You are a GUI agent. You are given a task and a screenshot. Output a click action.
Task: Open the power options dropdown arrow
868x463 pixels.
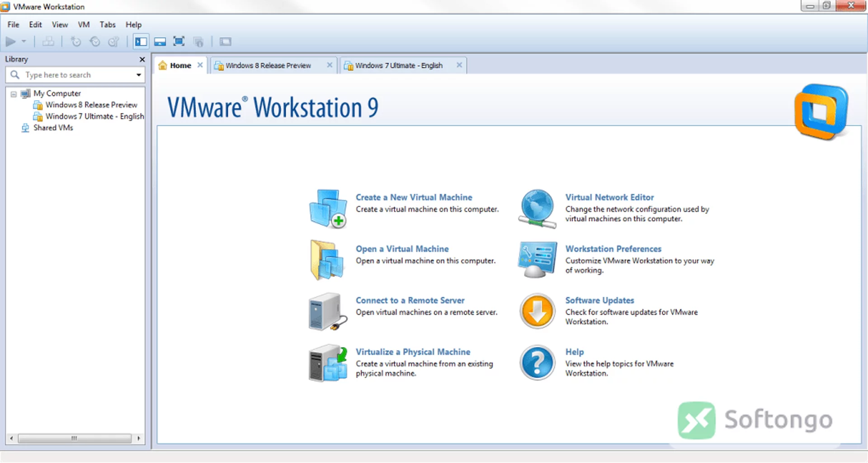[24, 42]
